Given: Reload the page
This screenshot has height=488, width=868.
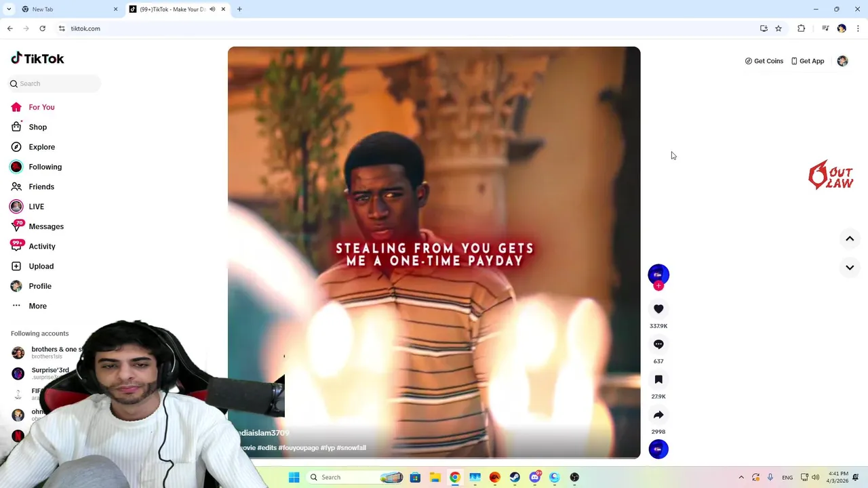Looking at the screenshot, I should (42, 28).
